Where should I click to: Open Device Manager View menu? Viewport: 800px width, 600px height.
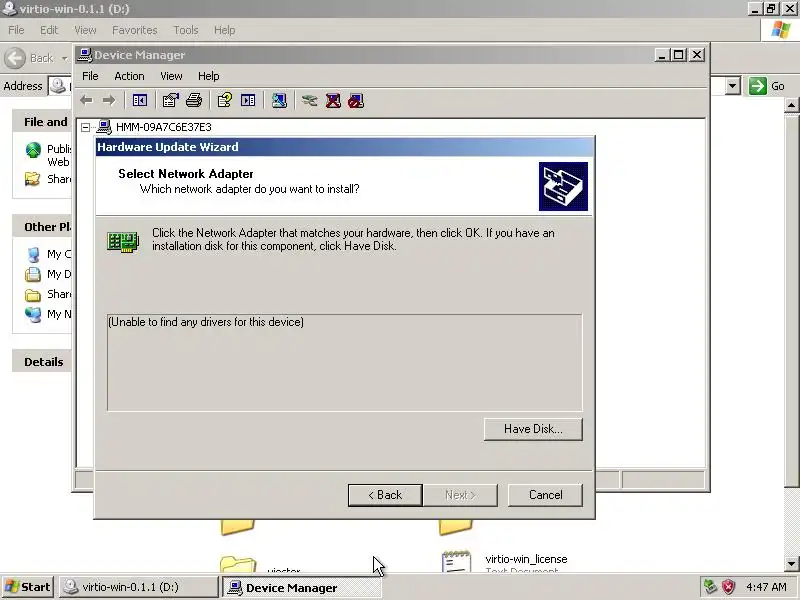(x=171, y=76)
